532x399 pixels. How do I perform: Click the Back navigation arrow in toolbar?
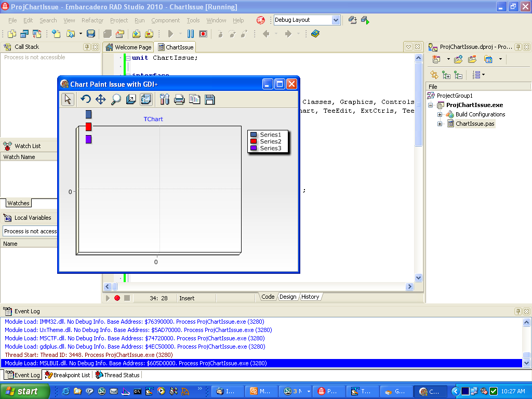(266, 34)
